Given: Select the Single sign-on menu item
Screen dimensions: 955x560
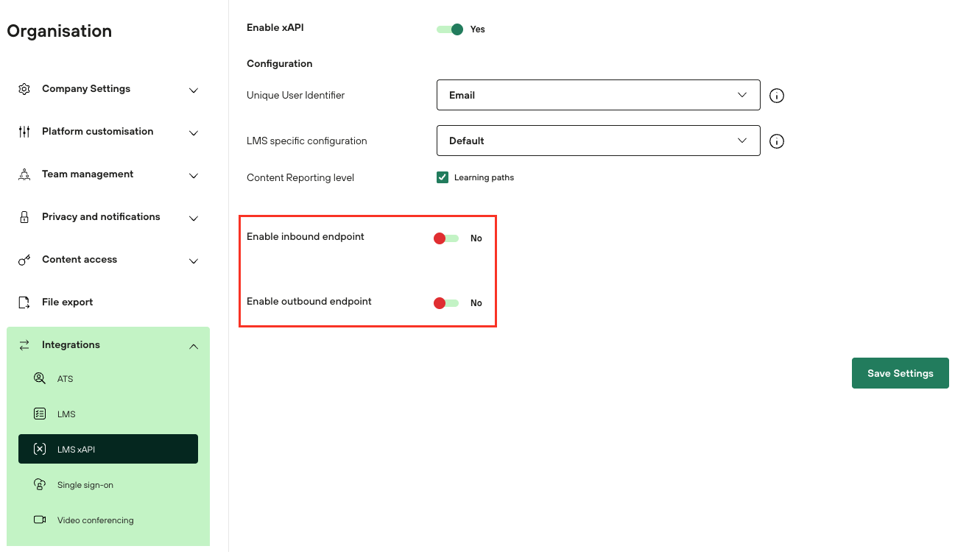Looking at the screenshot, I should click(x=85, y=485).
